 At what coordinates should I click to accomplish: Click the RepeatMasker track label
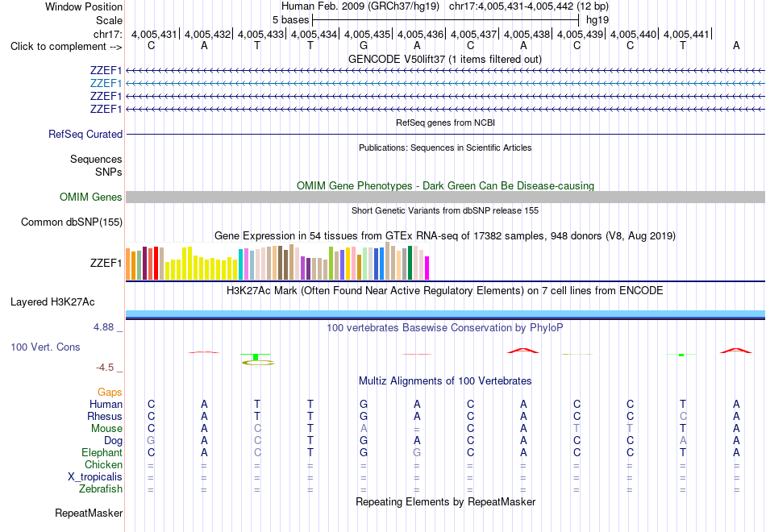point(89,513)
